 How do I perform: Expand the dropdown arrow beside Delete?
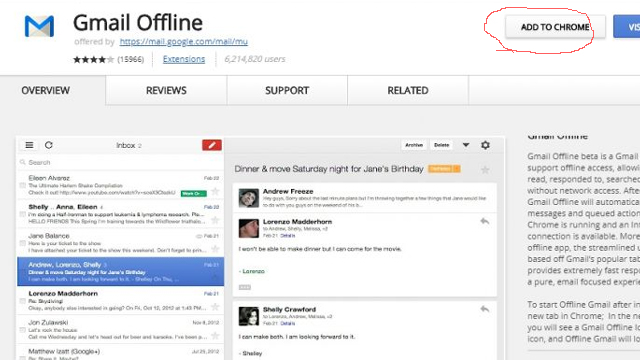coord(466,145)
